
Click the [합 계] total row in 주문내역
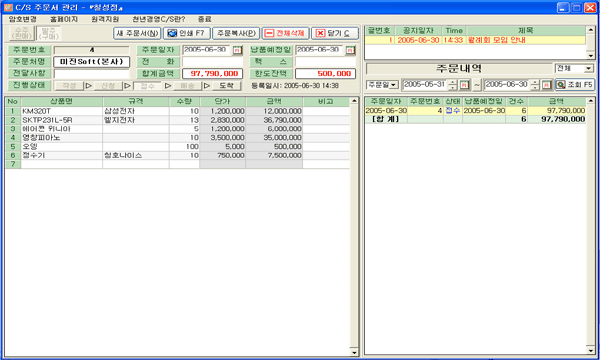(x=475, y=119)
